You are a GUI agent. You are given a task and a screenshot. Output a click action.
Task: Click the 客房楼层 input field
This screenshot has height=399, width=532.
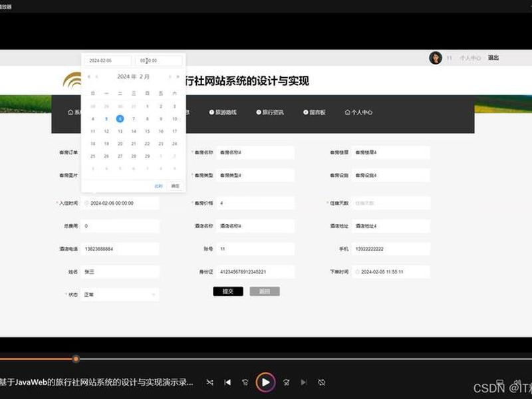[x=391, y=152]
